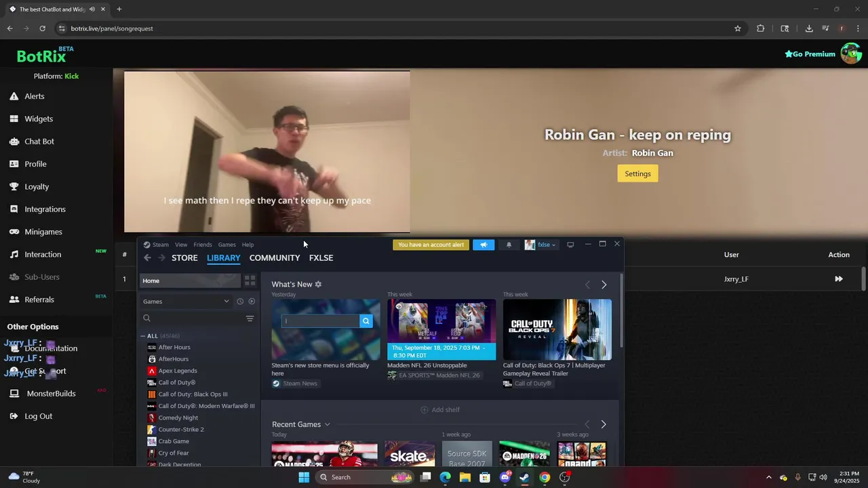This screenshot has width=868, height=488.
Task: Open Alerts in BotRix sidebar
Action: point(34,96)
